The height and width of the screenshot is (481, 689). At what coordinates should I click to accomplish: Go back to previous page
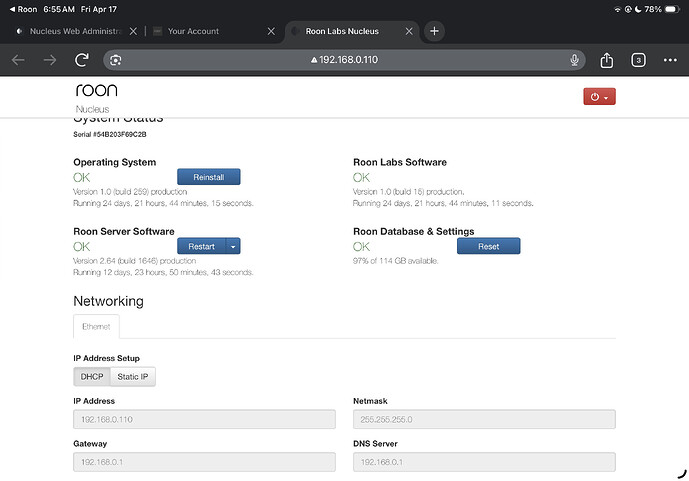(x=18, y=60)
